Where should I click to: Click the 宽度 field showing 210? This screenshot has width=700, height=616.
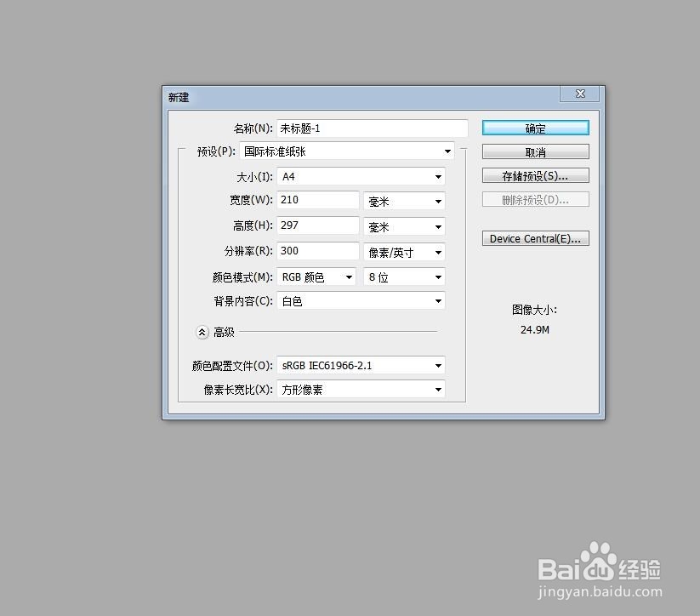pos(318,200)
